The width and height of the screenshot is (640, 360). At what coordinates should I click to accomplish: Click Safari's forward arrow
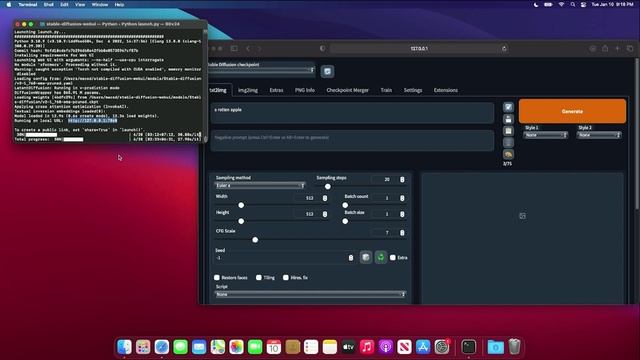[259, 49]
